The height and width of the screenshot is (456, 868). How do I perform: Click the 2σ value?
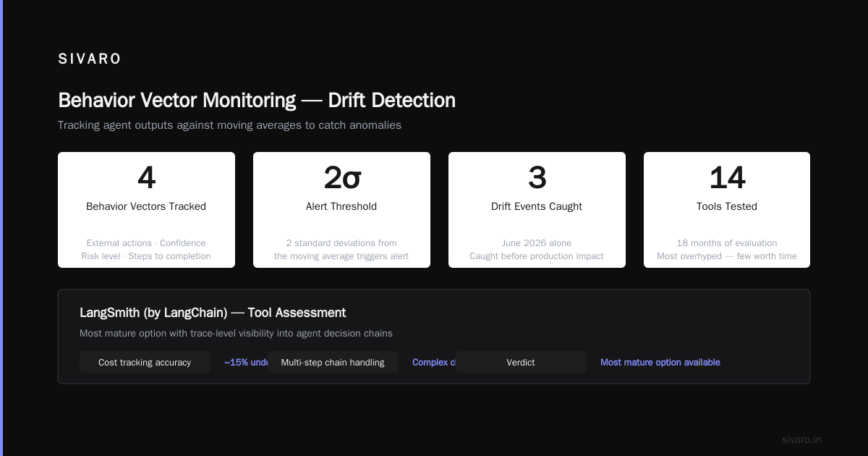coord(341,177)
